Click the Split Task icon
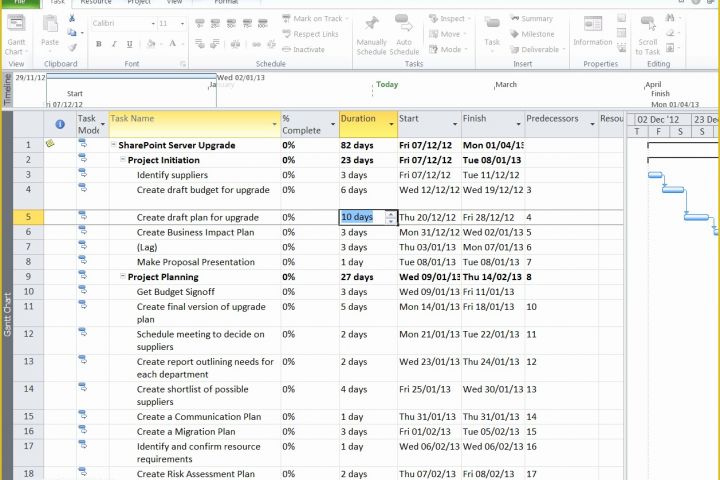720x480 pixels. coord(236,44)
